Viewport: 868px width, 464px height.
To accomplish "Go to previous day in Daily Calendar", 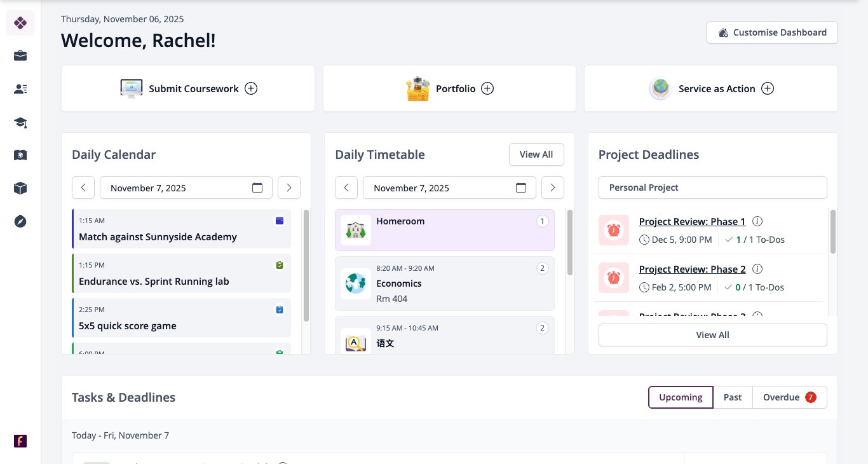I will (83, 188).
